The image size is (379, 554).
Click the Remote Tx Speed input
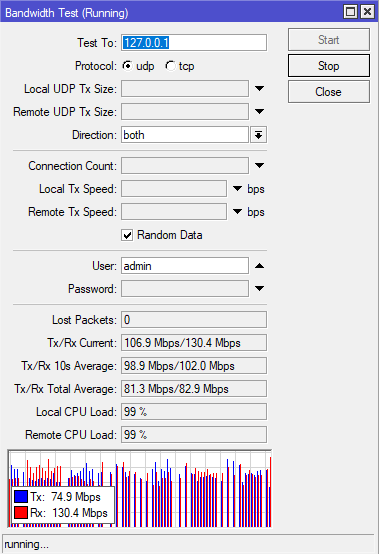coord(174,212)
